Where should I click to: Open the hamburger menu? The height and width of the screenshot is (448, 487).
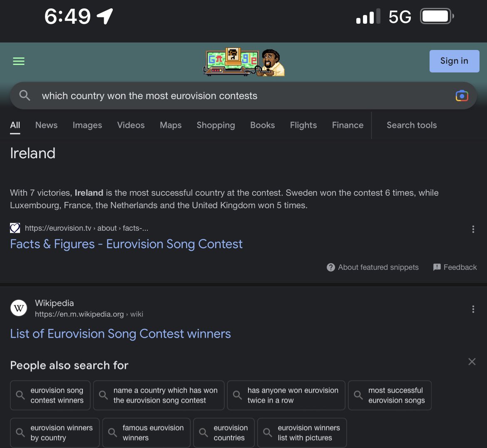(19, 61)
